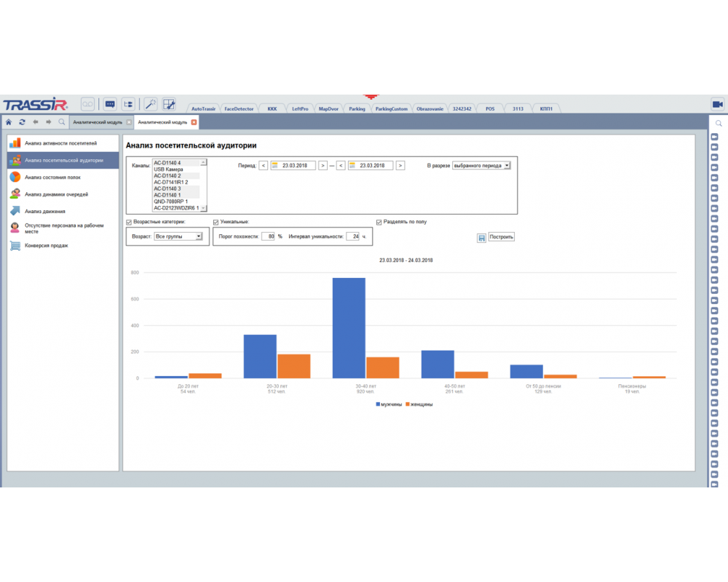Step start date forward with > button
This screenshot has width=728, height=582.
pos(323,166)
